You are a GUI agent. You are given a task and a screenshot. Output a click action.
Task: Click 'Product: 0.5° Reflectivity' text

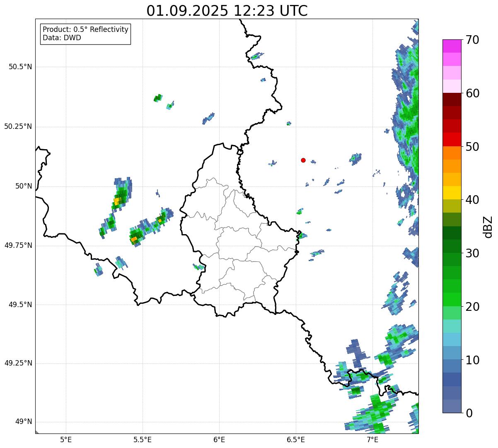pyautogui.click(x=85, y=30)
